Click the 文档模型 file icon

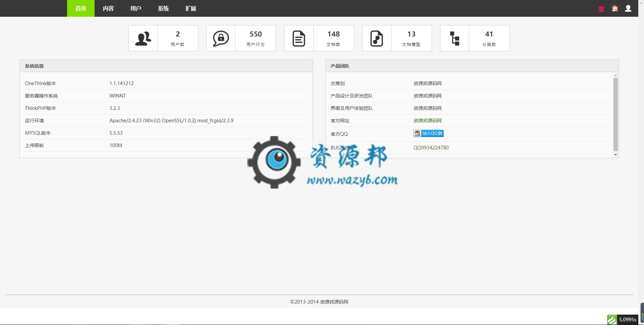377,38
